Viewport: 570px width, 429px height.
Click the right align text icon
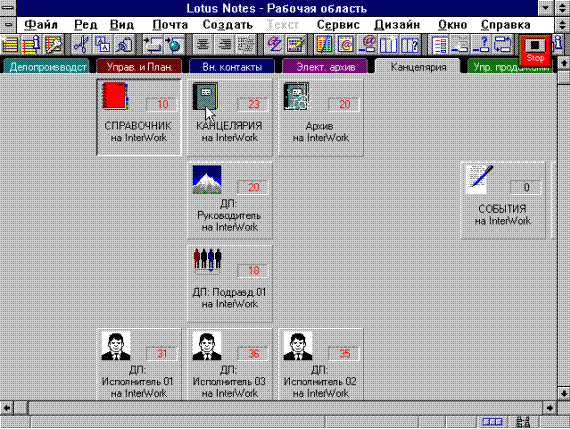(224, 45)
